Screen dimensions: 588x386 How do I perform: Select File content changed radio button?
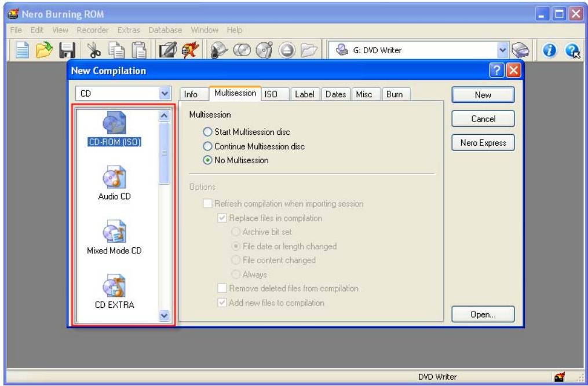point(273,260)
